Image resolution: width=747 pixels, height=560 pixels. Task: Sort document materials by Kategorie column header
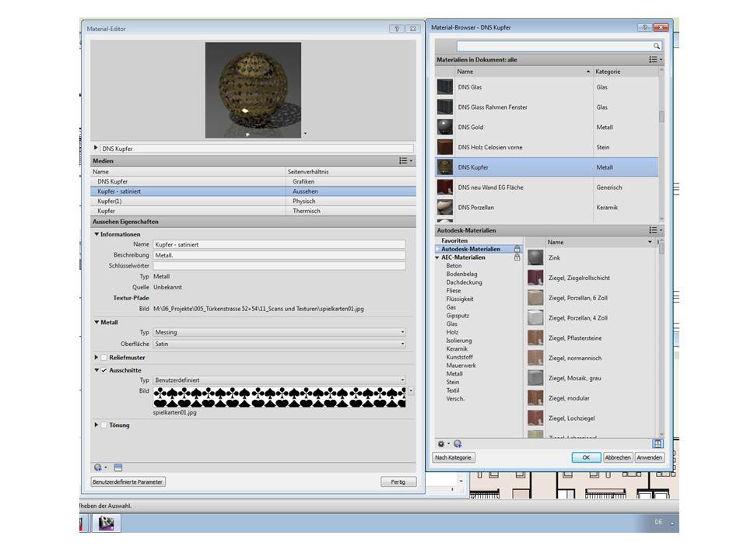point(626,72)
